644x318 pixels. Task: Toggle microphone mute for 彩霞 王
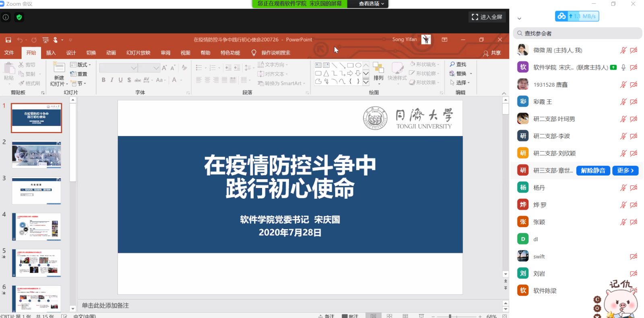(623, 102)
